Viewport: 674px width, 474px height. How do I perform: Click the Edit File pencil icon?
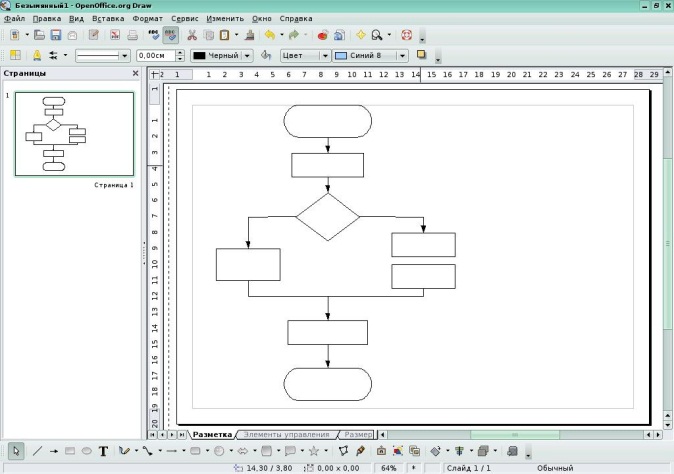click(93, 35)
